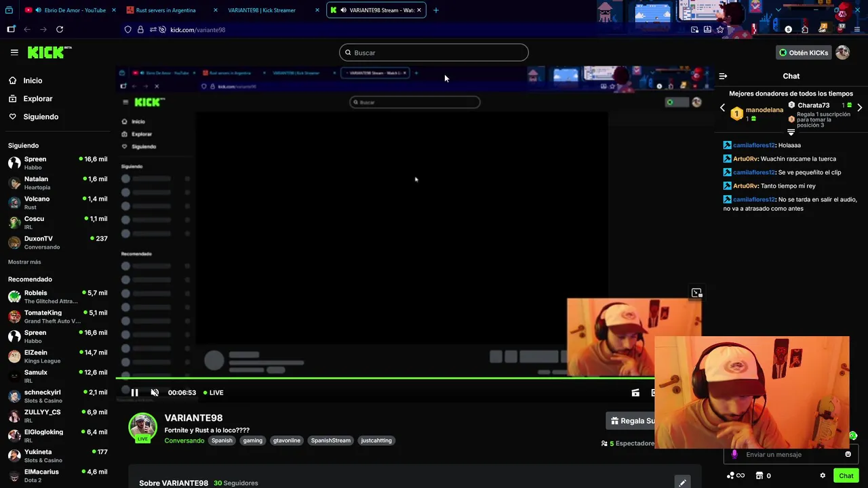Click the browser back arrow

coord(27,29)
